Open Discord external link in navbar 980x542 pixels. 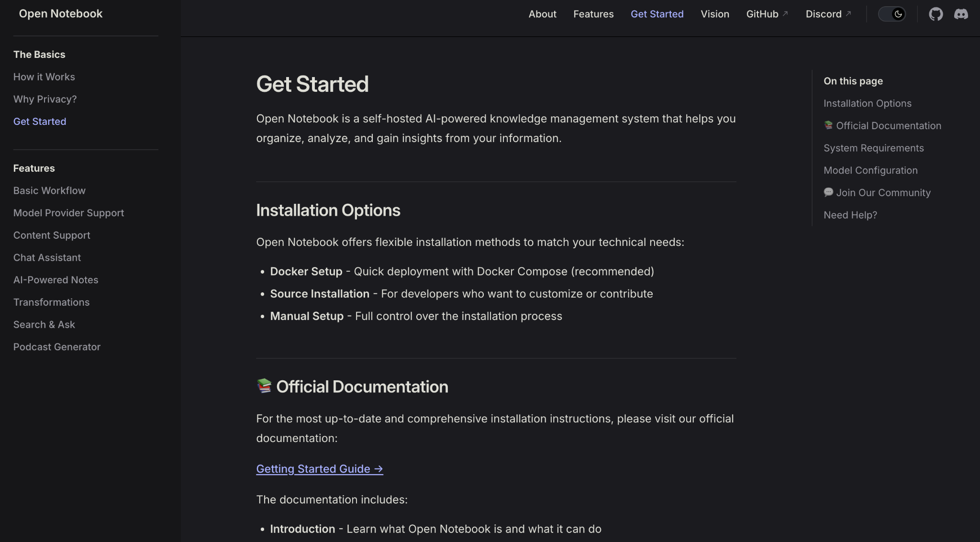click(828, 14)
